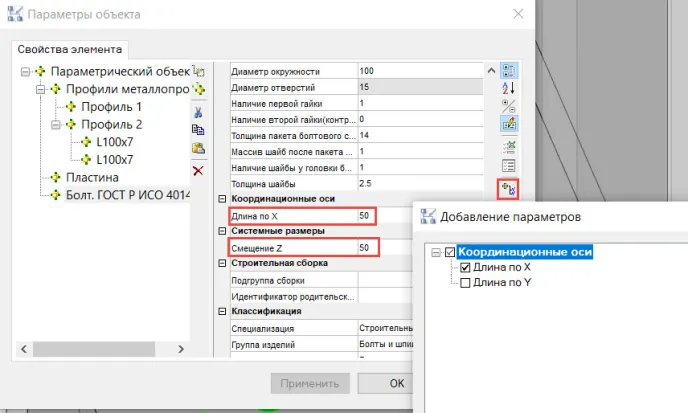Open the Свойства элемента tab
The image size is (688, 413).
[70, 49]
